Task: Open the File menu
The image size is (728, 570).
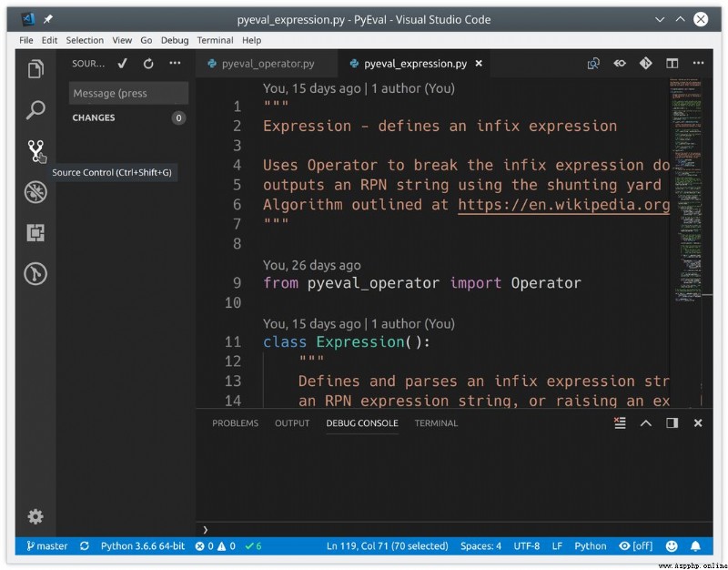Action: 26,40
